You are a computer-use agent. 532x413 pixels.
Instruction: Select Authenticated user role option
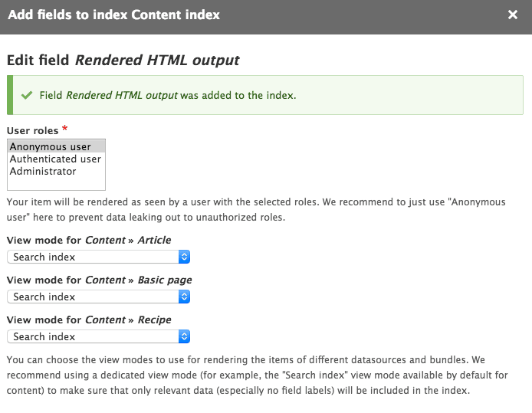[55, 159]
